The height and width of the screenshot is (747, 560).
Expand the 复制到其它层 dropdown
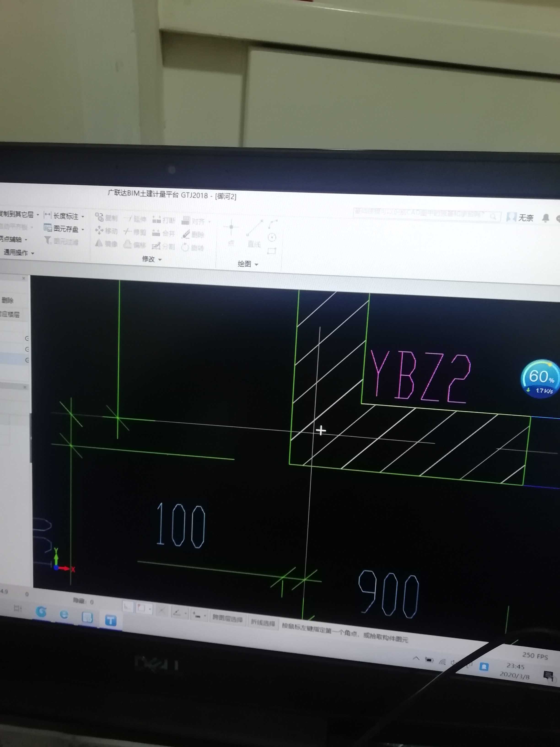(38, 214)
